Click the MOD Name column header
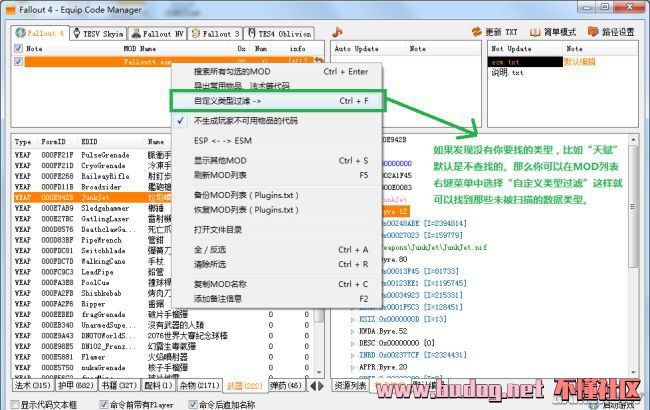This screenshot has height=410, width=650. [140, 49]
